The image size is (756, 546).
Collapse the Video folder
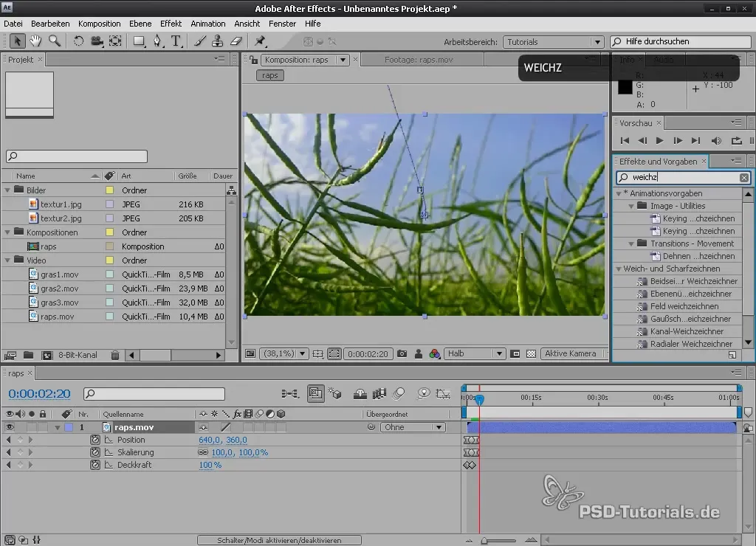tap(7, 260)
